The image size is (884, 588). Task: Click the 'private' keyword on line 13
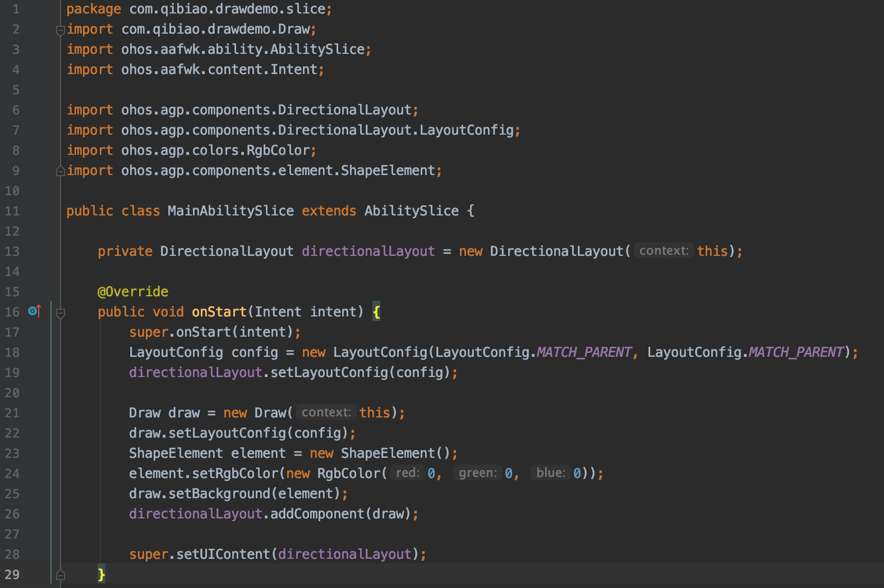pyautogui.click(x=125, y=251)
